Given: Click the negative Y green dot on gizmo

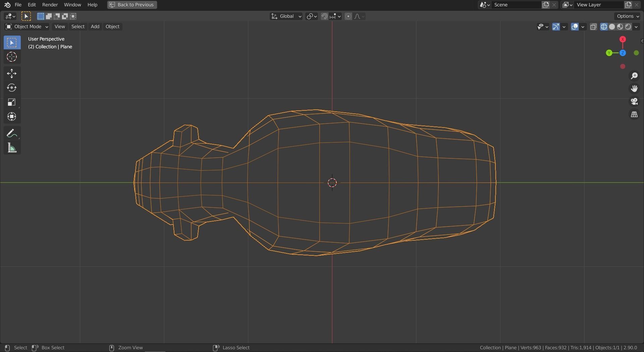Looking at the screenshot, I should click(x=636, y=53).
